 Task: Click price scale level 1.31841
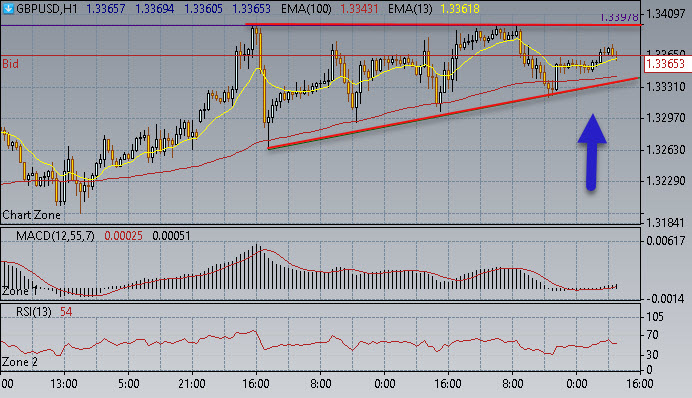pos(666,223)
